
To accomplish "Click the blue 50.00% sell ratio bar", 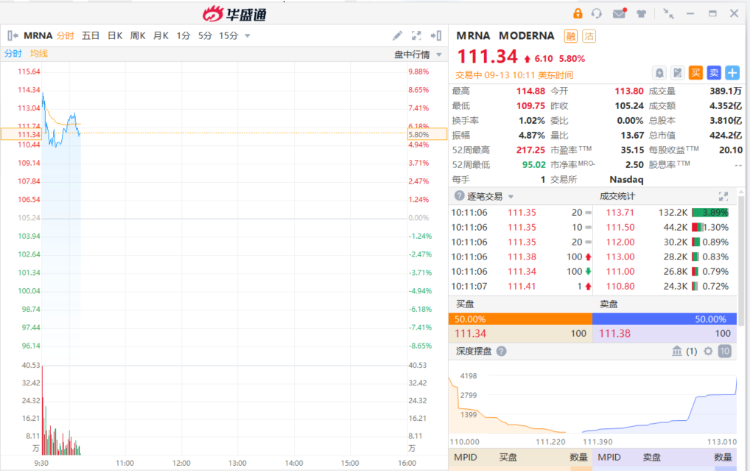I will 664,319.
